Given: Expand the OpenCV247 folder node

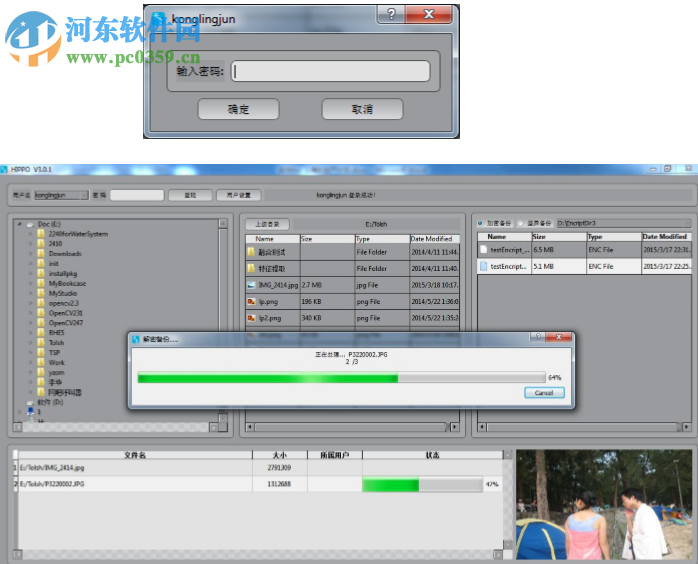Looking at the screenshot, I should [30, 323].
